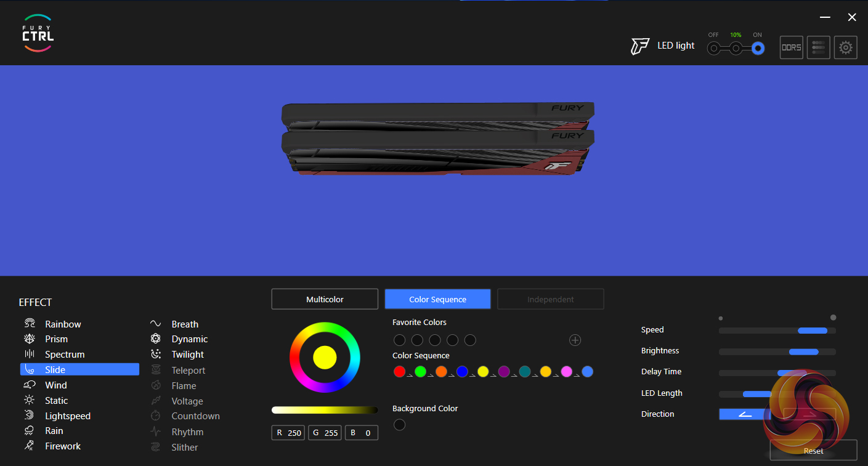Select the Firework effect icon
Screen dimensions: 868x466
(x=30, y=446)
